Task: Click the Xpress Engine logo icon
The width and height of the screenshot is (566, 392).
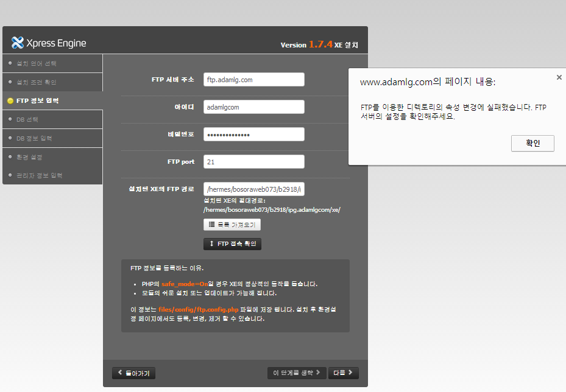Action: 16,42
